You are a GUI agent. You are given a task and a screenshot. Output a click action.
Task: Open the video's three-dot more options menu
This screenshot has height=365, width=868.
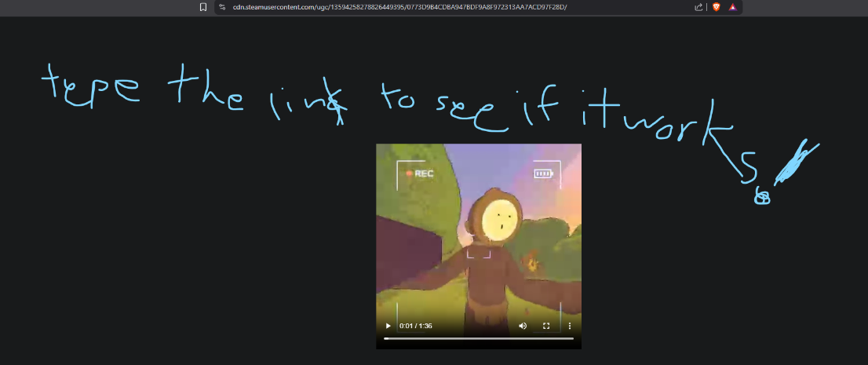coord(569,326)
